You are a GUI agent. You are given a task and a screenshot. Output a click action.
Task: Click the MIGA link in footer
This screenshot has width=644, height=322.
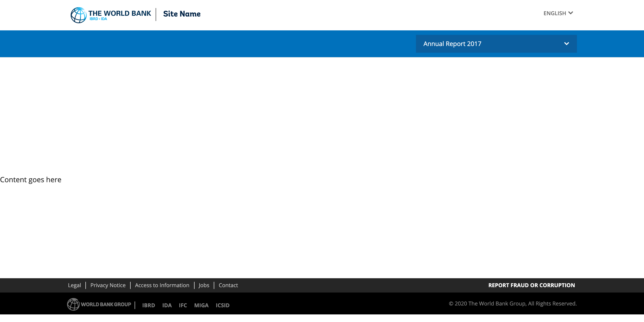(201, 305)
